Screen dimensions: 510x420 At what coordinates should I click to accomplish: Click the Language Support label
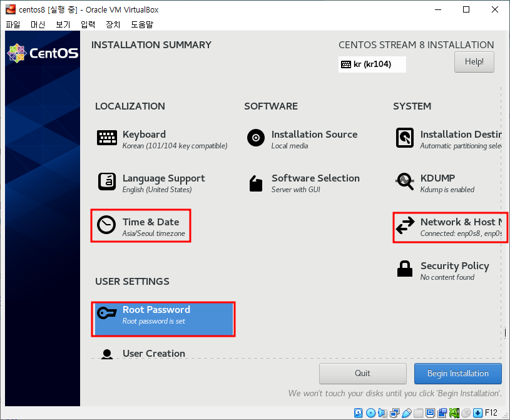pos(163,178)
